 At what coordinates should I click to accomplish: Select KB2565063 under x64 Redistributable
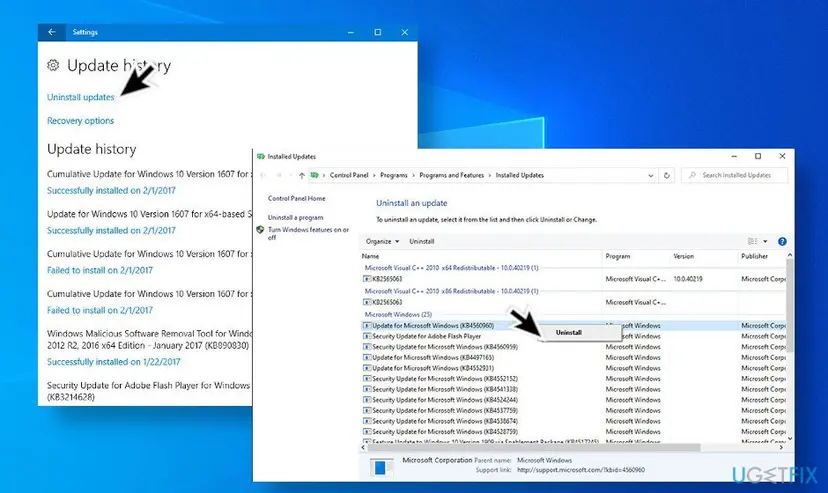(x=387, y=279)
